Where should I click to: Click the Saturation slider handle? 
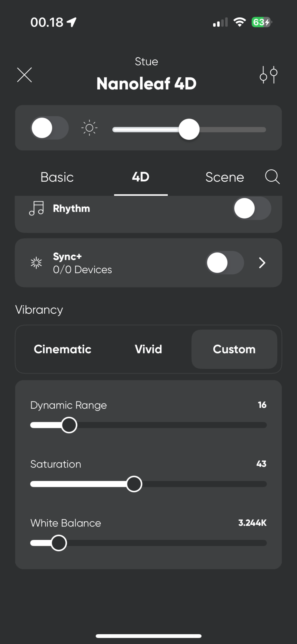134,484
